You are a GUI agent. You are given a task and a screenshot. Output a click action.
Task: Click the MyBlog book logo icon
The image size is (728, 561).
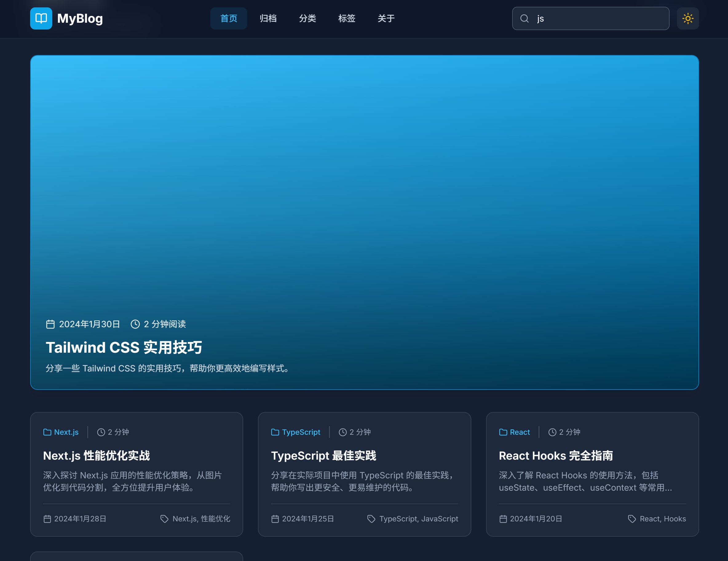click(41, 18)
